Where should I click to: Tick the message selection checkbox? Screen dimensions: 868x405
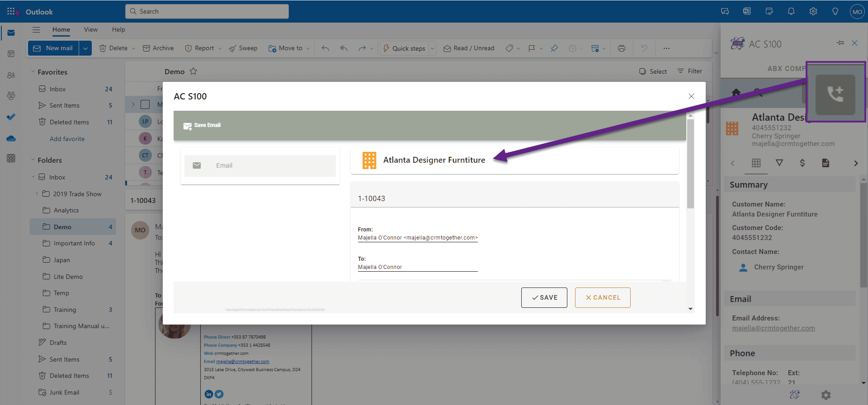point(145,104)
